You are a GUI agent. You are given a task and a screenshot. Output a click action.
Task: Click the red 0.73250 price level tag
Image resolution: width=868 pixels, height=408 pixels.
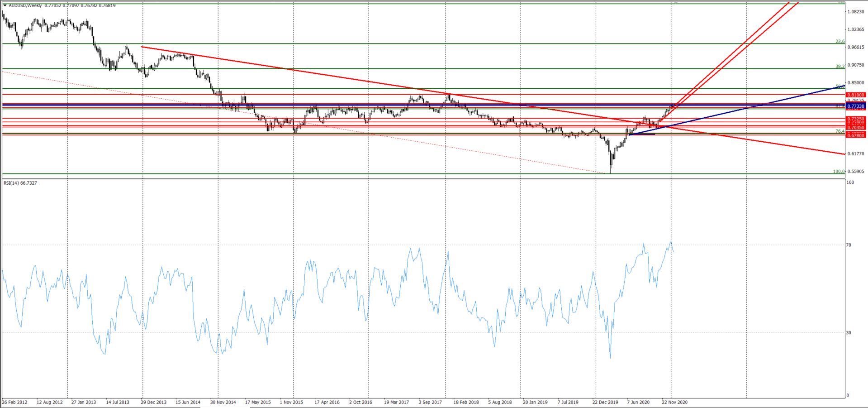pos(855,119)
